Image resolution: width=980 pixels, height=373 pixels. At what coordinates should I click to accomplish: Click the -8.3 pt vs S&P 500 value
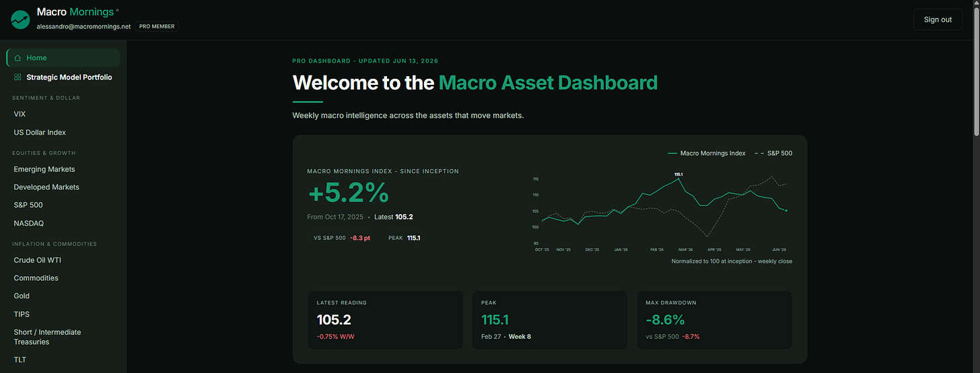[x=361, y=238]
